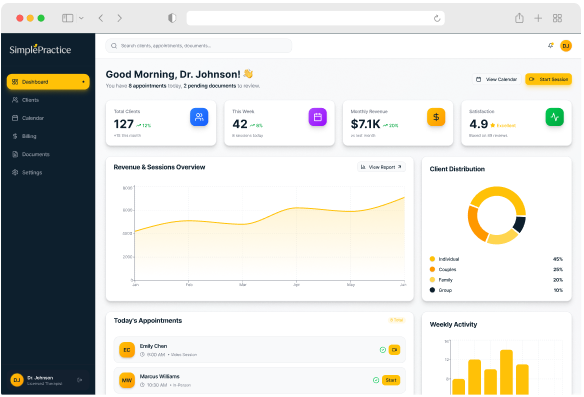Click the 4.9 satisfaction rating
The height and width of the screenshot is (397, 584).
point(479,124)
